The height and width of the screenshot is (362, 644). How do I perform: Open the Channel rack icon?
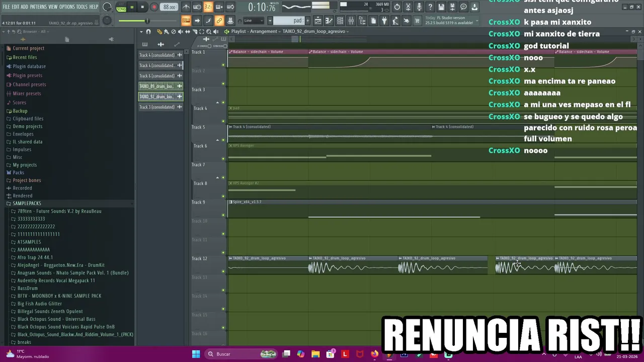(340, 21)
